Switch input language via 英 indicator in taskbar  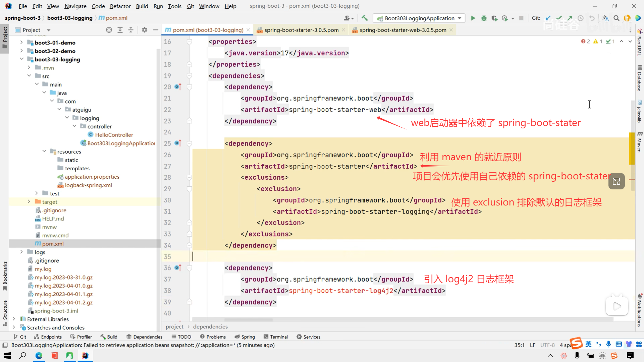[588, 344]
